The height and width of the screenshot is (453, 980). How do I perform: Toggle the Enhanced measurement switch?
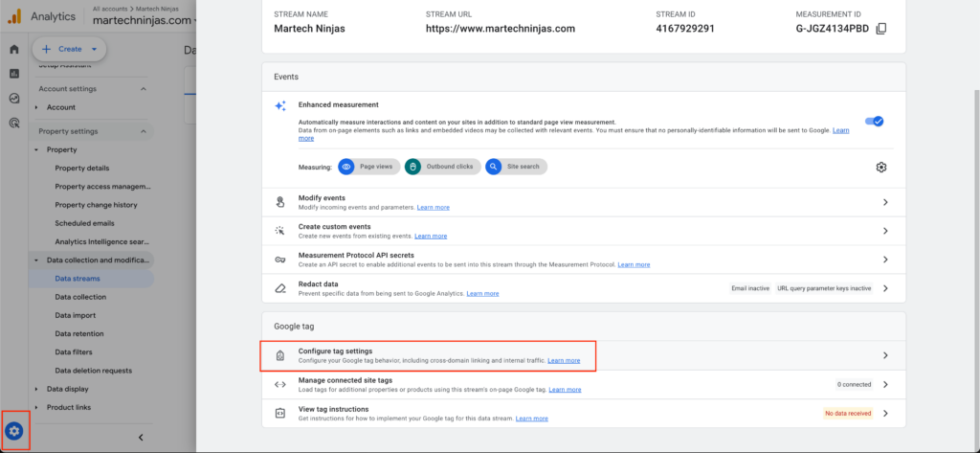click(874, 122)
